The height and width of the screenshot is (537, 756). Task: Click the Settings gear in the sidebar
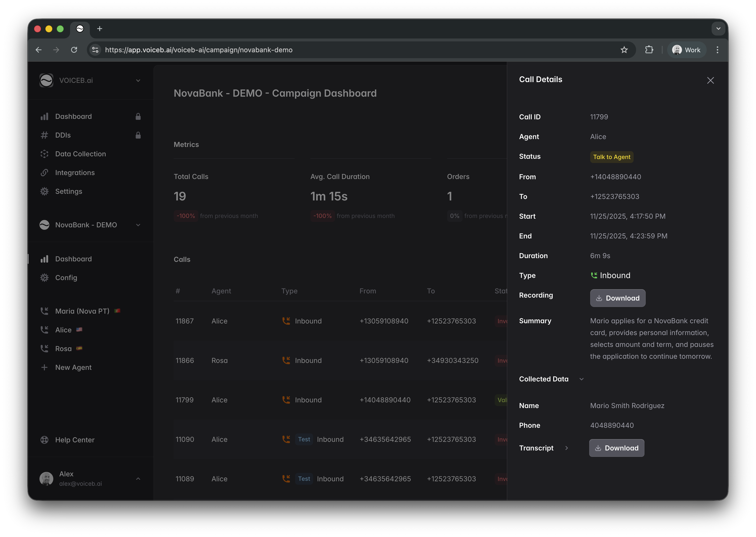click(x=44, y=192)
